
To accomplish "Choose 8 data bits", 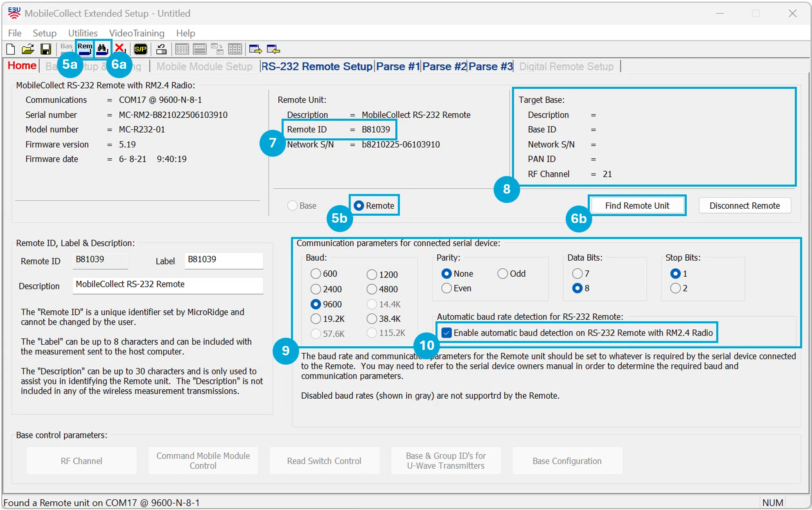I will [x=581, y=288].
